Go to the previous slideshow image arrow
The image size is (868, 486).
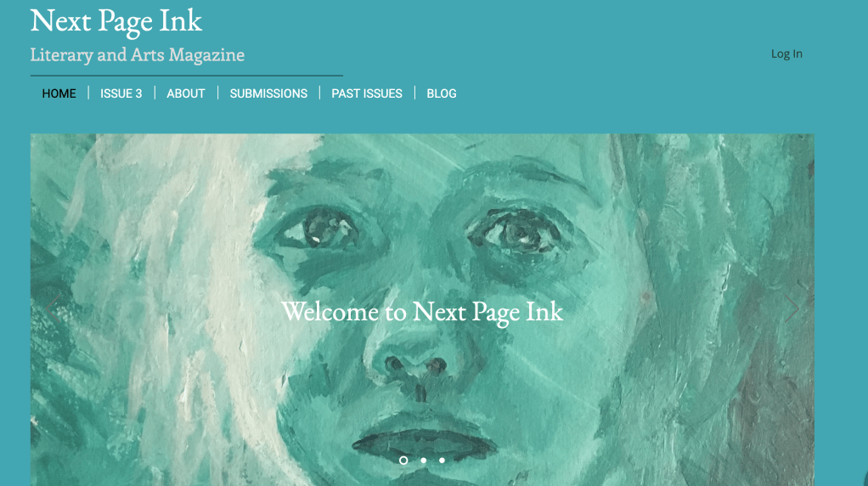(x=53, y=309)
